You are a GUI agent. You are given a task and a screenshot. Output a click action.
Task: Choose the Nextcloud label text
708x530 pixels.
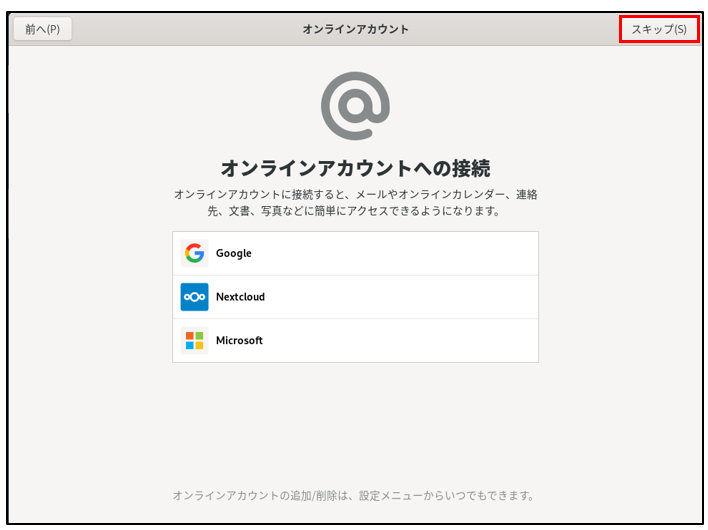[x=240, y=297]
